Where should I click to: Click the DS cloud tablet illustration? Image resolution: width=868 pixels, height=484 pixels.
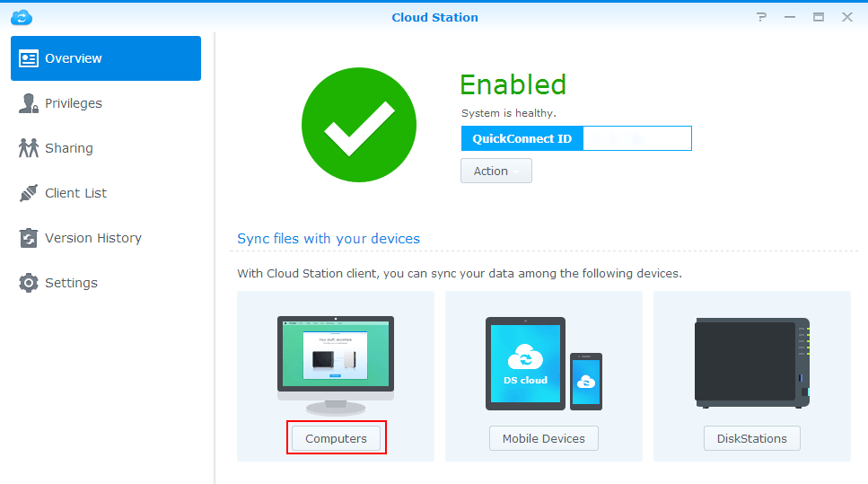525,364
